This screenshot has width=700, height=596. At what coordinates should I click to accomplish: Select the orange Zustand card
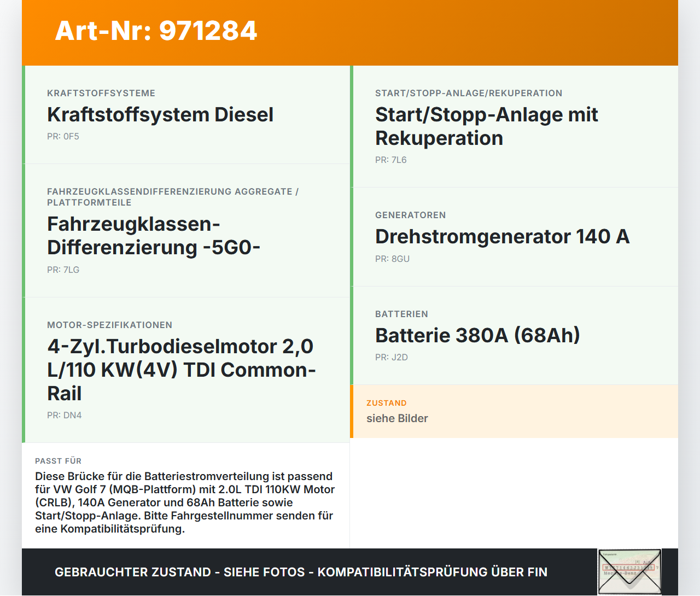pyautogui.click(x=514, y=411)
